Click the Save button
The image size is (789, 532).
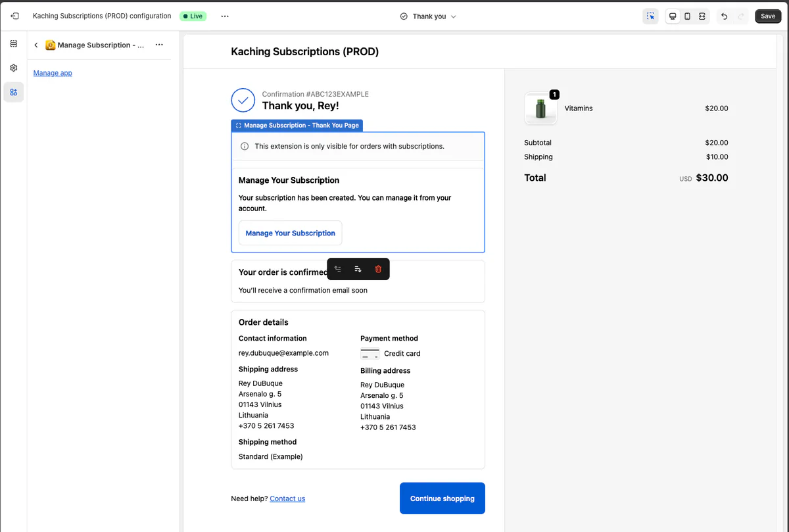(768, 16)
